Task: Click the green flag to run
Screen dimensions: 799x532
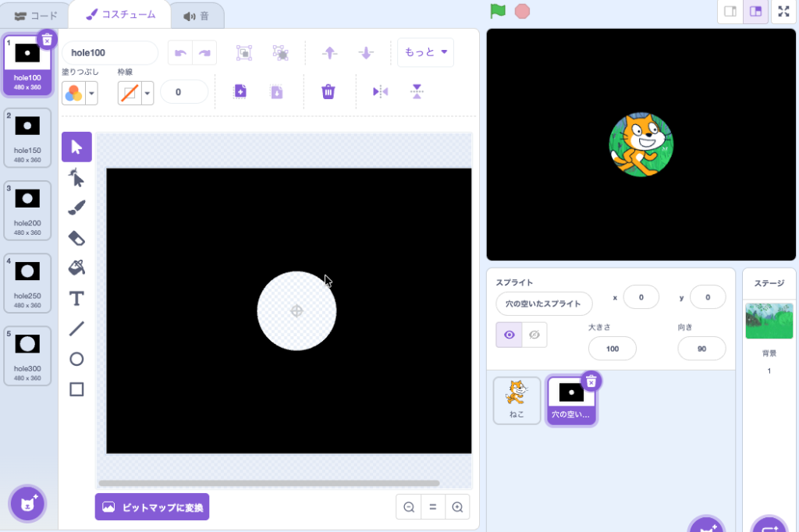Action: (x=497, y=11)
